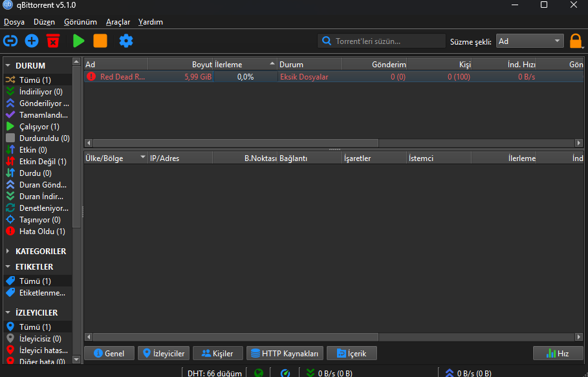Click the DHT: 66 düğüm status text

(x=215, y=373)
